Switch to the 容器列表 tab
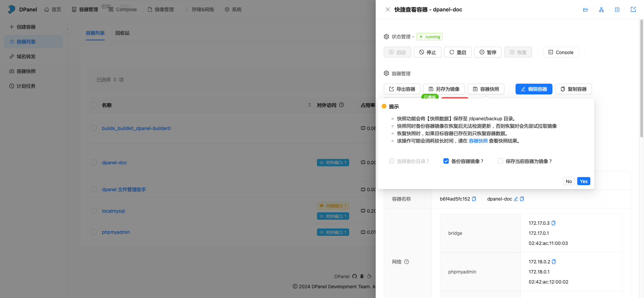The height and width of the screenshot is (298, 644). click(x=95, y=33)
